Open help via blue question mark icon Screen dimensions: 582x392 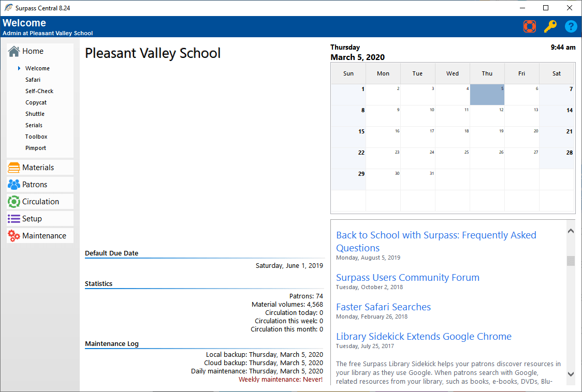pos(571,26)
